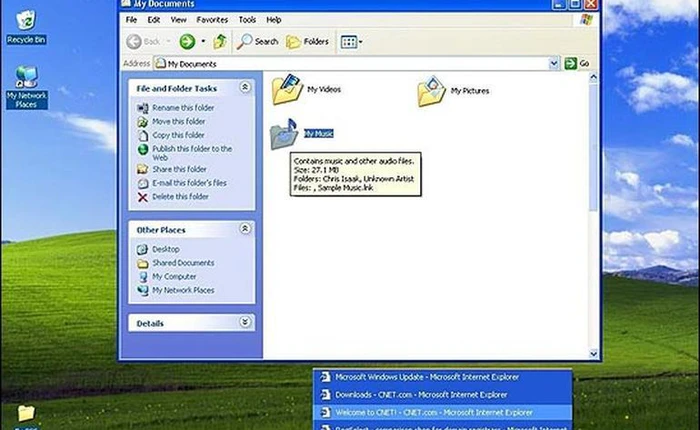Click the File and Folder Tasks header text

point(176,89)
